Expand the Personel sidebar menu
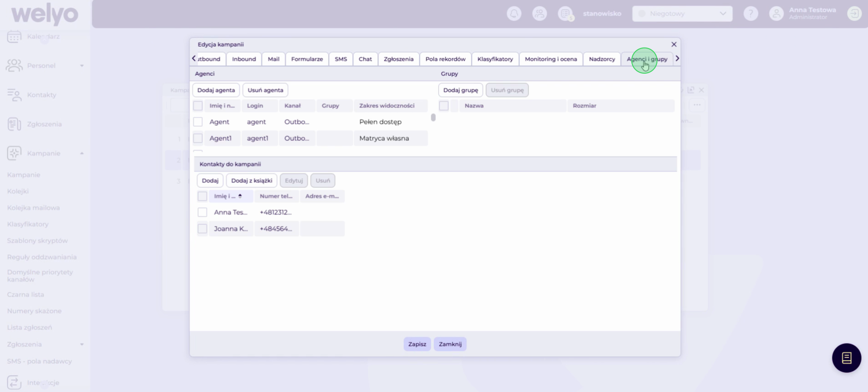This screenshot has height=392, width=868. 82,66
